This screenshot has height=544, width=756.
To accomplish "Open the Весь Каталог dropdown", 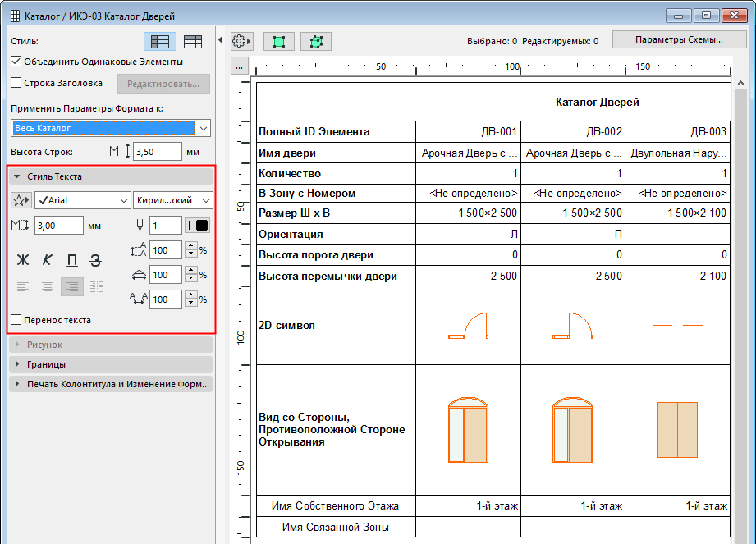I will coord(111,128).
